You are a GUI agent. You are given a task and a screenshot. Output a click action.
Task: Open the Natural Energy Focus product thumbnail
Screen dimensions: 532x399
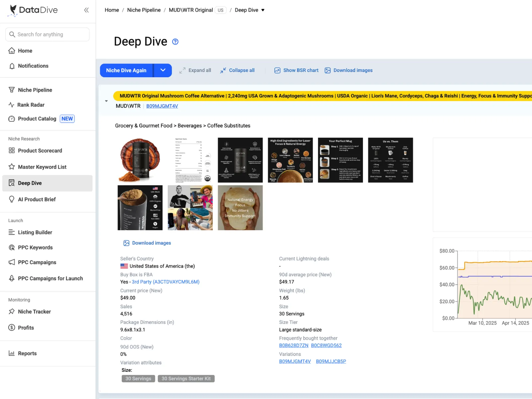[240, 207]
